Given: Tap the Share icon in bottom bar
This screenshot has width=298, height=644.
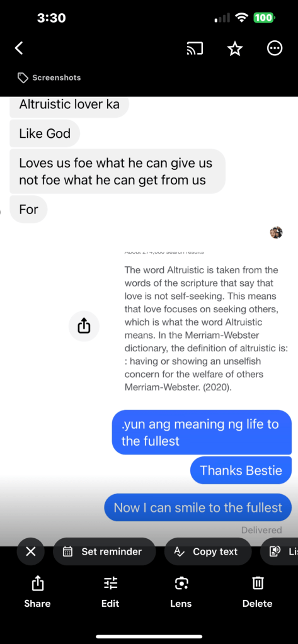Looking at the screenshot, I should (x=37, y=592).
